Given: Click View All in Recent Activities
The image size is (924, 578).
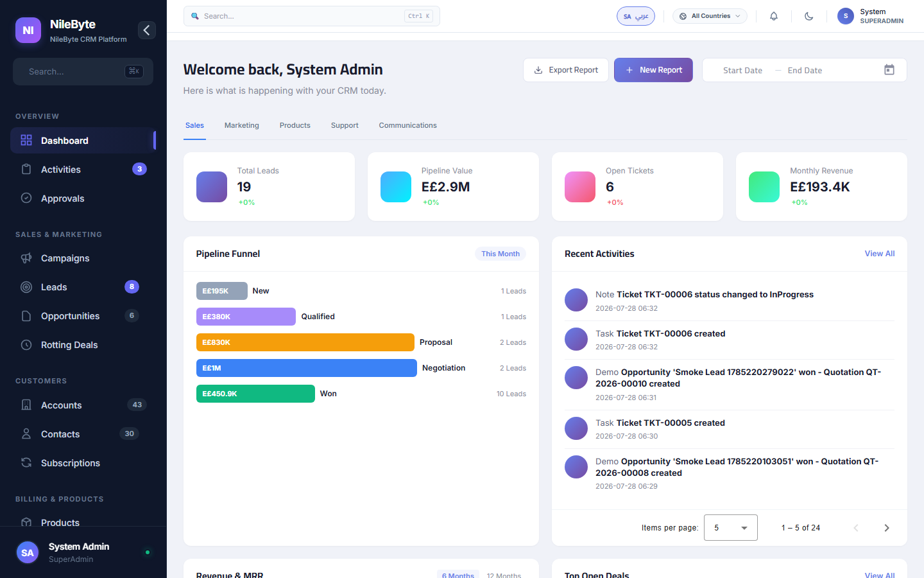Looking at the screenshot, I should 880,254.
